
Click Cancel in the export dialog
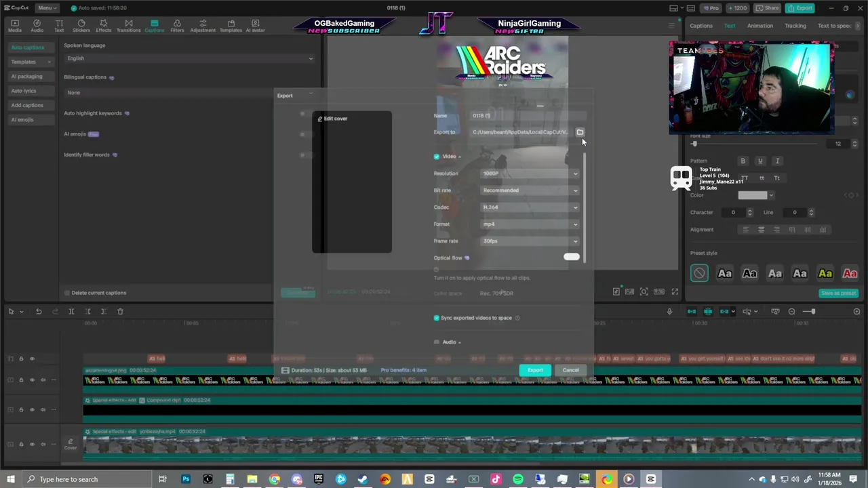pyautogui.click(x=570, y=370)
